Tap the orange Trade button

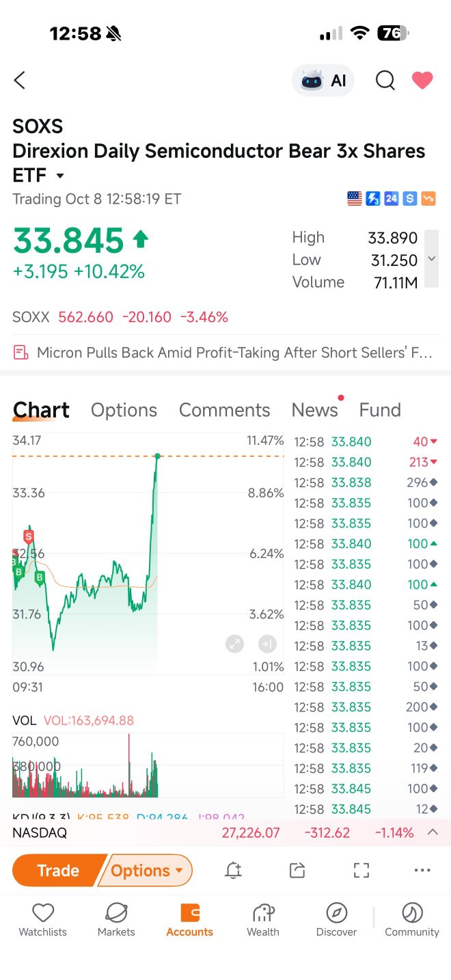(58, 871)
